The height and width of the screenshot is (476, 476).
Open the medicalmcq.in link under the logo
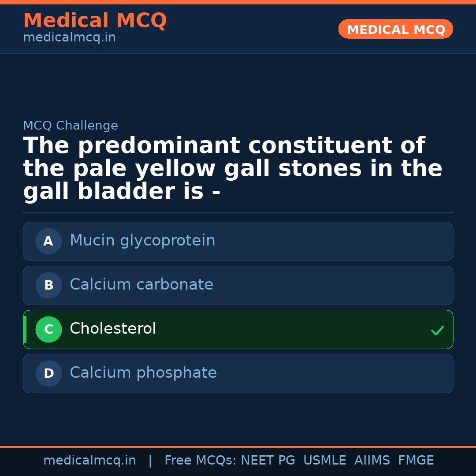click(x=69, y=37)
